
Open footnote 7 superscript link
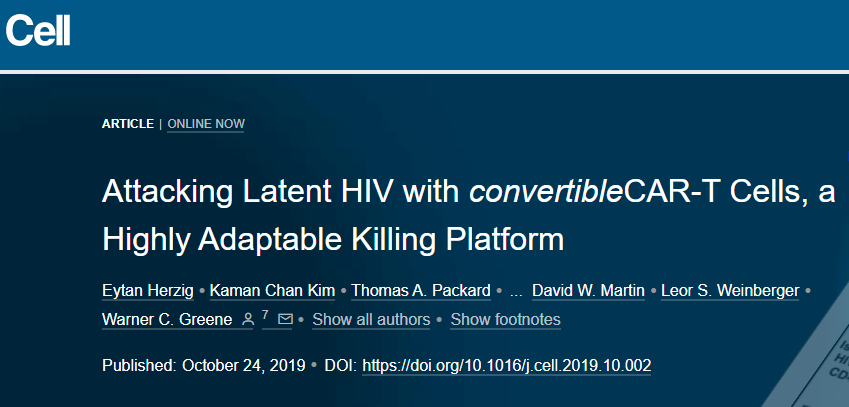tap(265, 314)
